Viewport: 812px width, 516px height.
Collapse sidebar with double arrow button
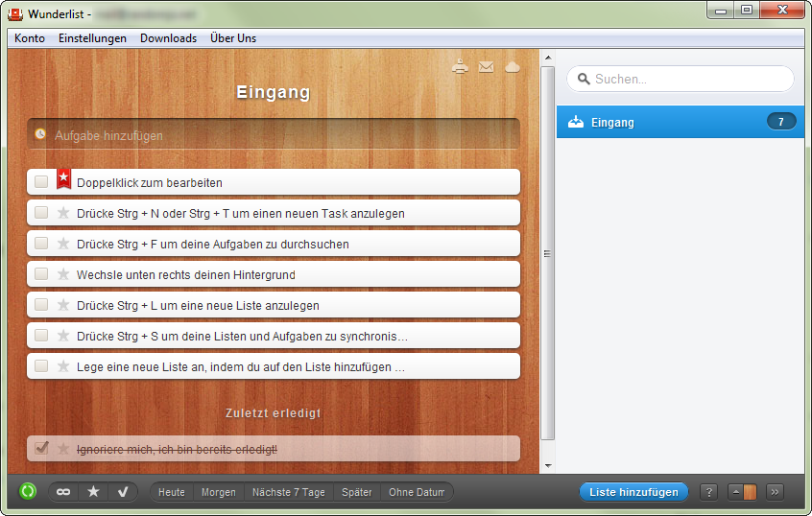click(x=775, y=492)
